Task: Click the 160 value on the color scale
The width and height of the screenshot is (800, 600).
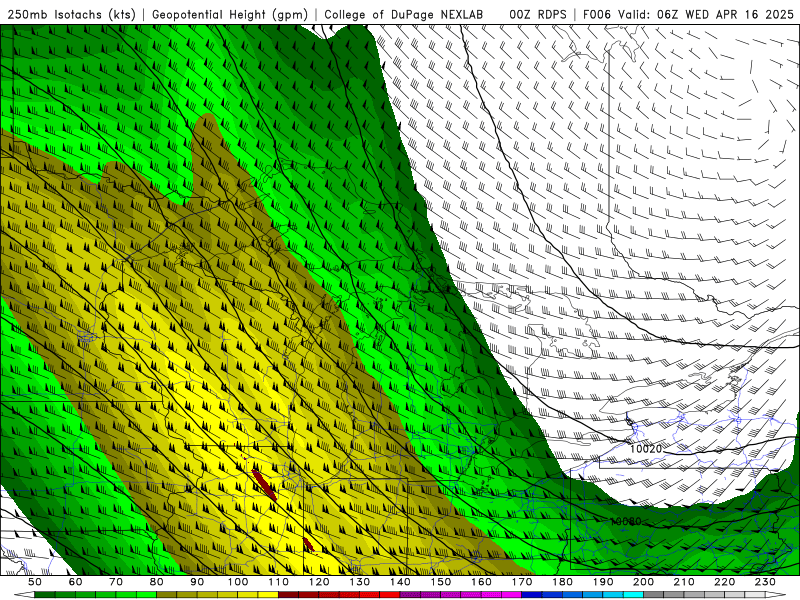Action: click(x=481, y=582)
